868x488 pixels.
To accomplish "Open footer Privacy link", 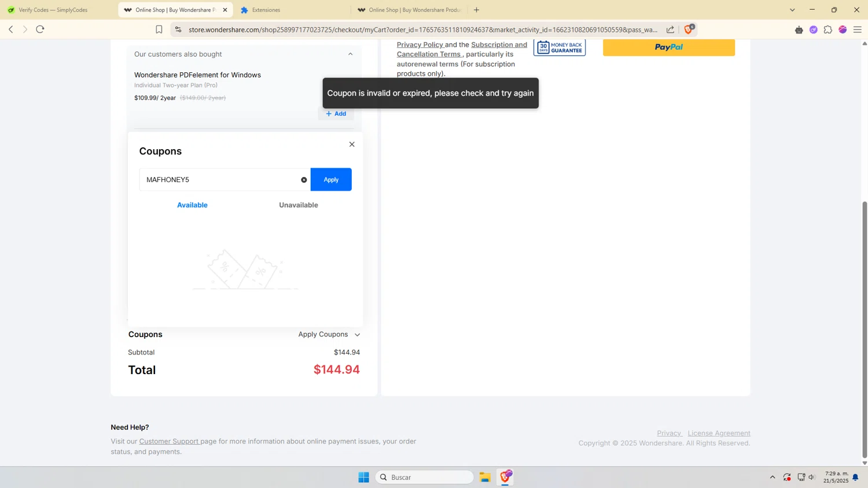I will [x=670, y=433].
